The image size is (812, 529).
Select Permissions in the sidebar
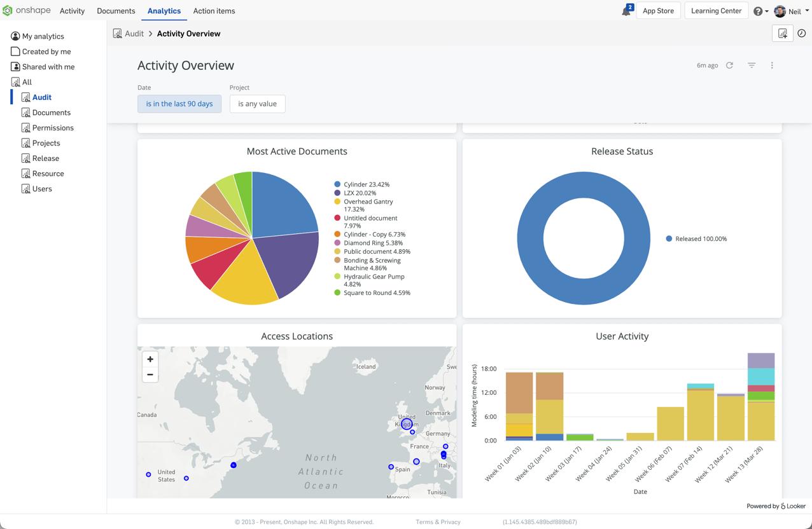[53, 128]
